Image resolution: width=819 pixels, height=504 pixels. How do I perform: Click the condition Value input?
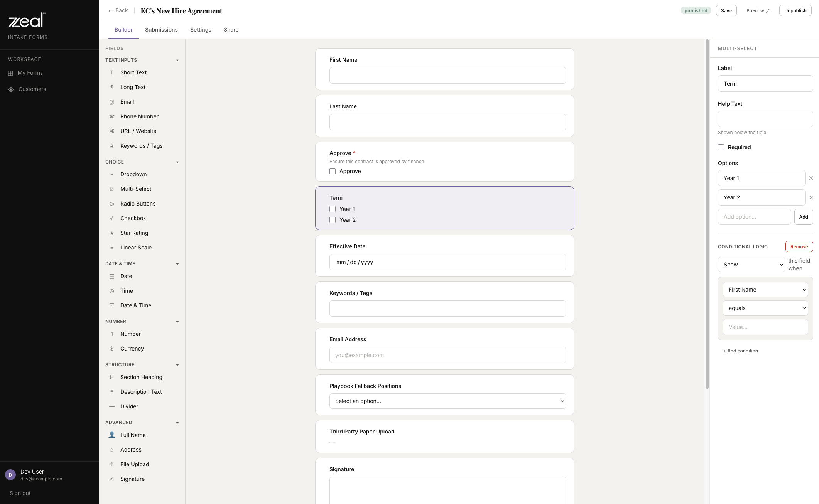[765, 327]
